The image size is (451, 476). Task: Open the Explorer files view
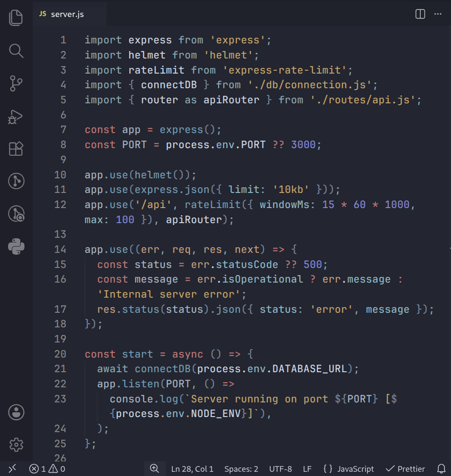[x=16, y=17]
